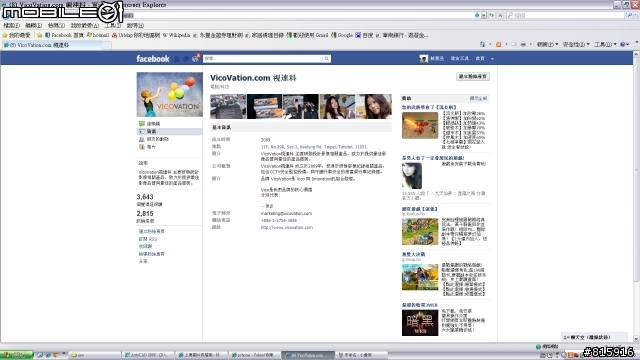Click the VicoVation profile picture
Viewport: 640px width, 360px height.
169,95
